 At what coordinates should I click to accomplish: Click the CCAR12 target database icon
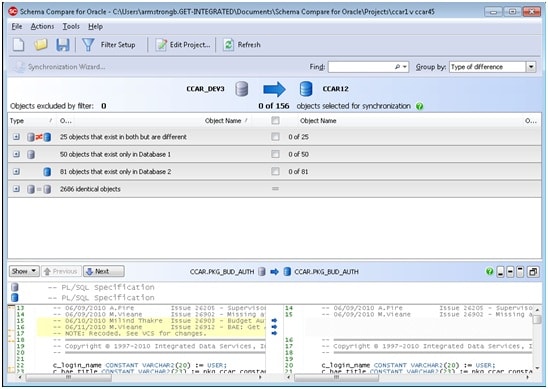(306, 89)
